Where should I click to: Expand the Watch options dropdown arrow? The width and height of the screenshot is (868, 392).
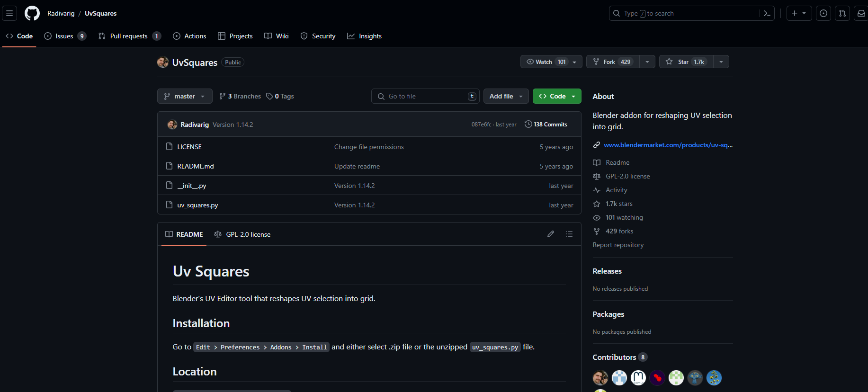point(575,62)
